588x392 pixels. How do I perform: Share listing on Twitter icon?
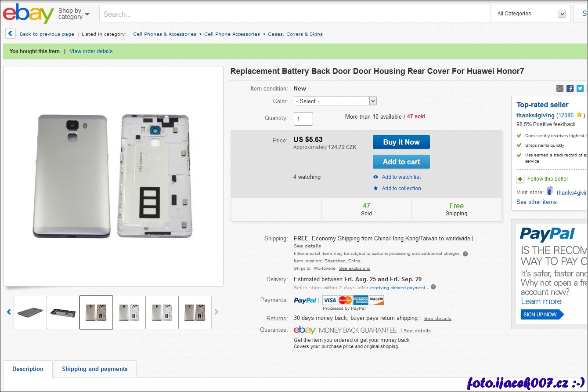pos(580,88)
